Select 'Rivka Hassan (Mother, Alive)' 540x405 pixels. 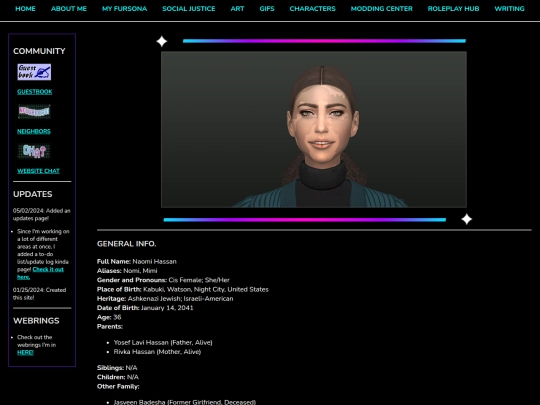(157, 352)
